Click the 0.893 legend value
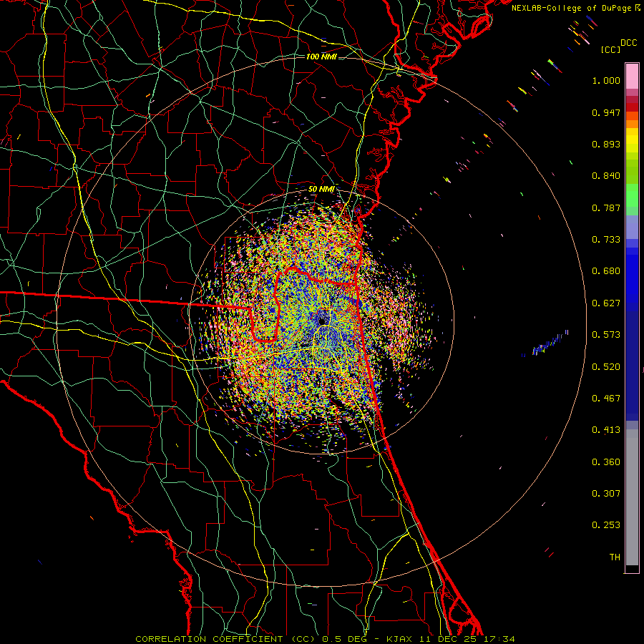Screen dimensions: 644x644 pos(606,144)
